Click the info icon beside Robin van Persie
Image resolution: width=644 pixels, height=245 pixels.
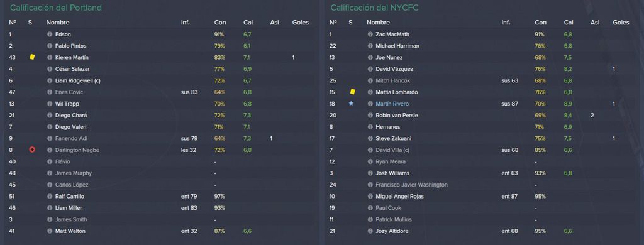(x=370, y=116)
